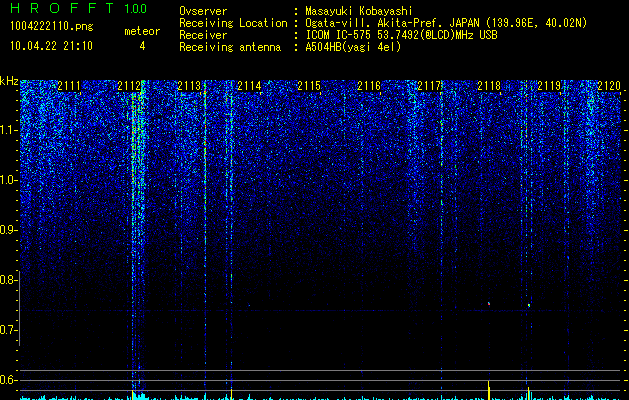Click the 2116 time marker
This screenshot has width=629, height=400.
pos(369,86)
